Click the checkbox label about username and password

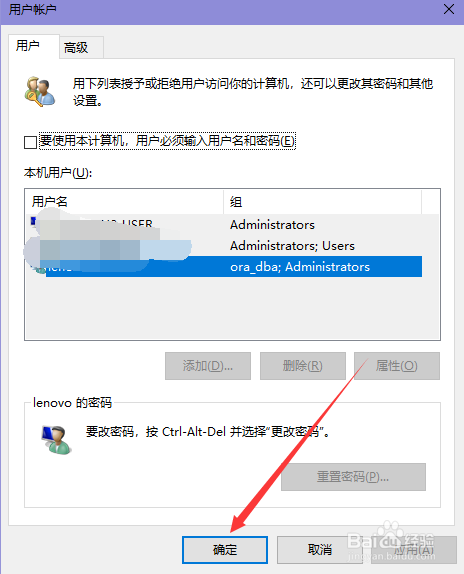(x=167, y=141)
